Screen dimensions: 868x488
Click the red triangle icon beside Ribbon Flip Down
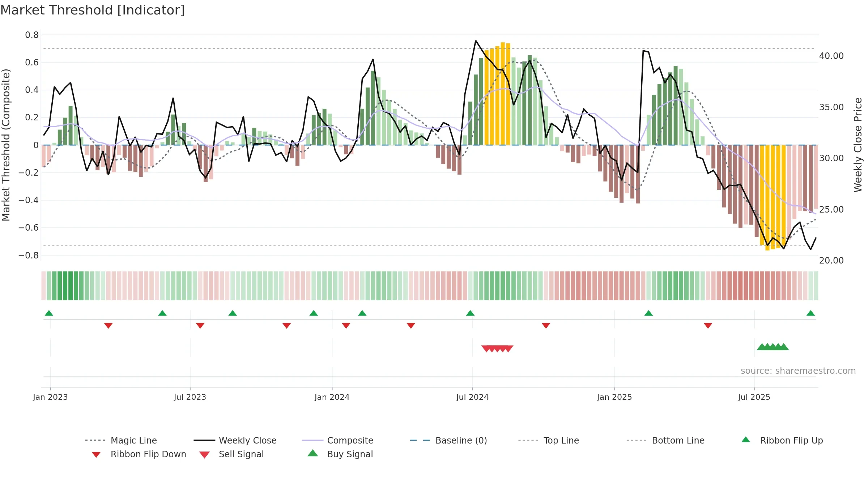point(96,455)
